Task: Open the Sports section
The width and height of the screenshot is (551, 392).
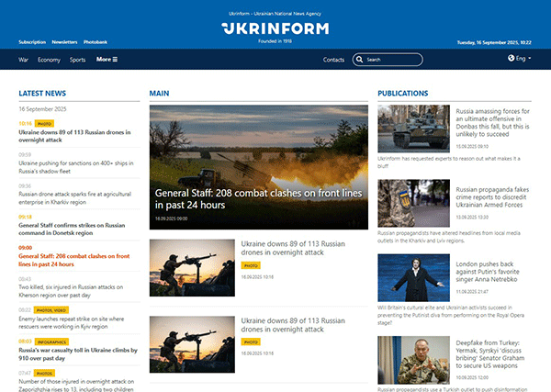Action: point(77,60)
